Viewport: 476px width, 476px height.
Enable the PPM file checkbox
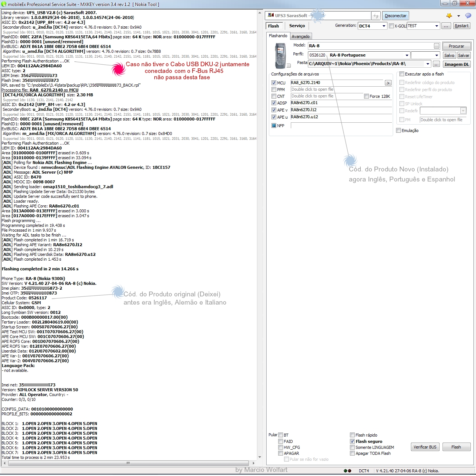pyautogui.click(x=274, y=90)
